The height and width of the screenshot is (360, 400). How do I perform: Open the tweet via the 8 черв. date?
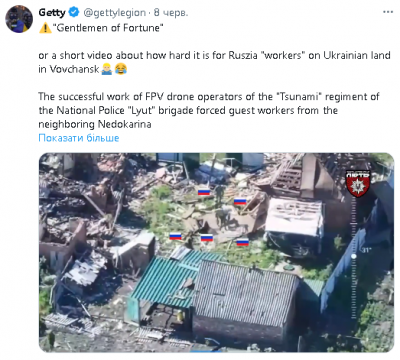pyautogui.click(x=171, y=13)
